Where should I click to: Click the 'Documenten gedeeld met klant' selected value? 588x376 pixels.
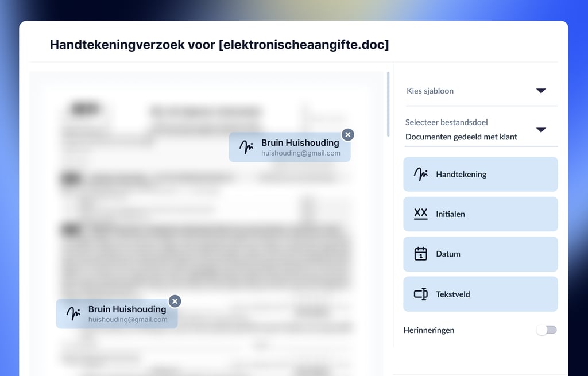click(x=461, y=137)
